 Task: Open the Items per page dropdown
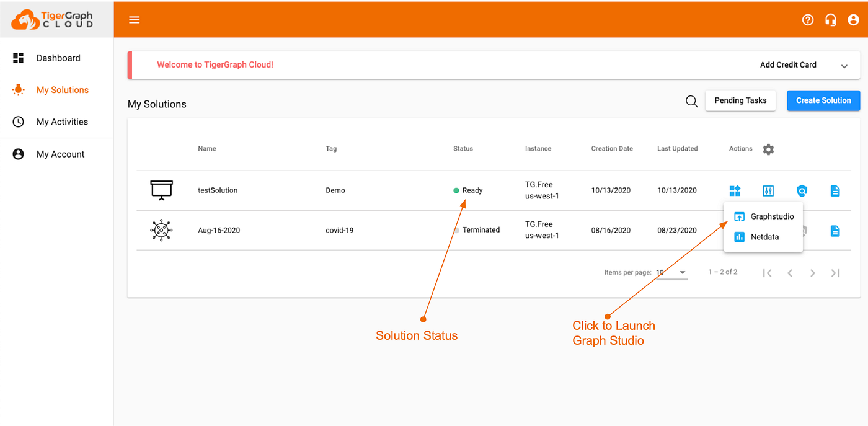click(671, 272)
